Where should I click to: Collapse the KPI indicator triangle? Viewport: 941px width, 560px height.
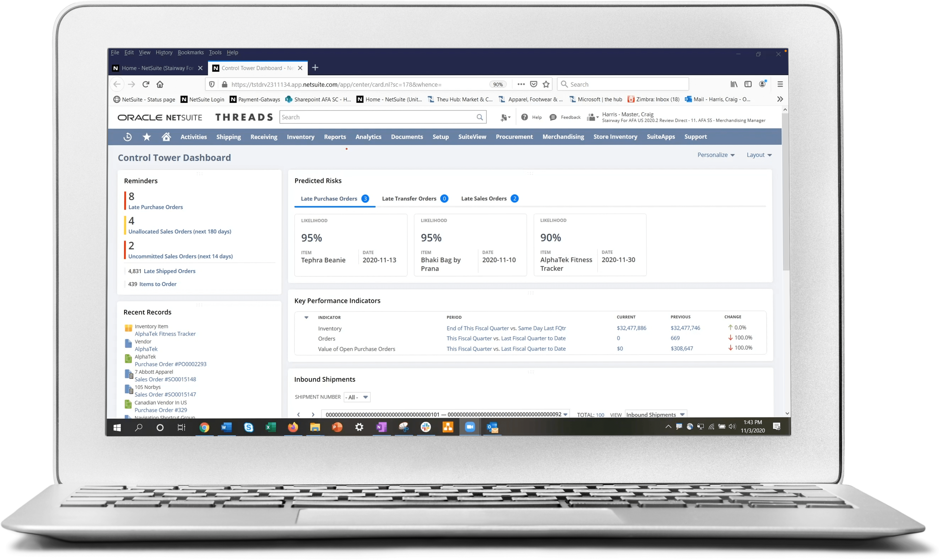point(306,317)
